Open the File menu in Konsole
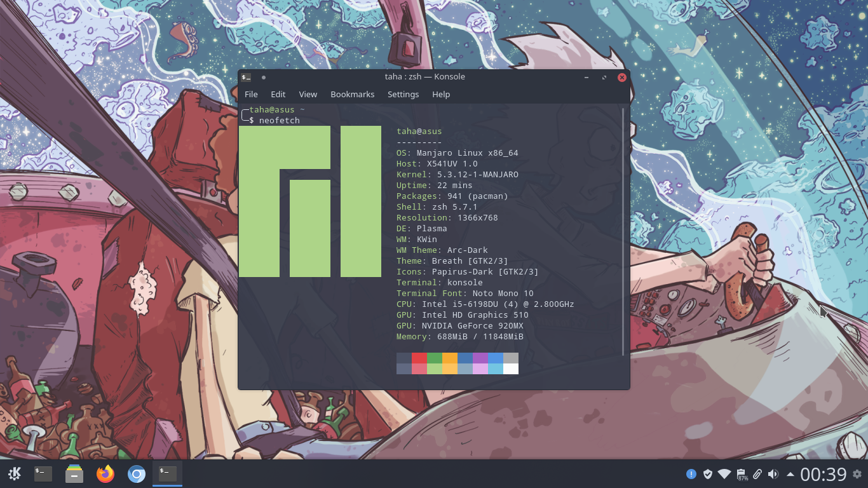This screenshot has width=868, height=488. (251, 94)
